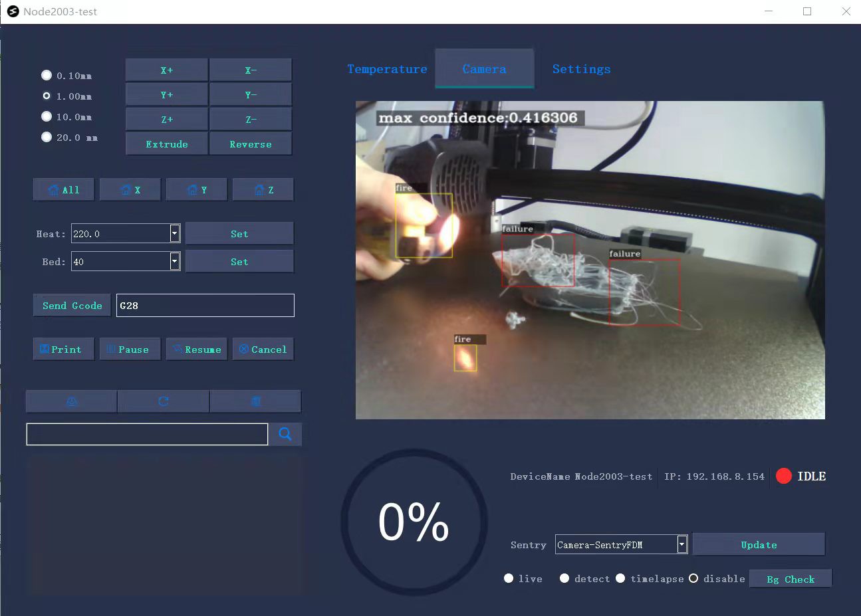This screenshot has height=616, width=861.
Task: Open the Heat temperature dropdown
Action: [x=175, y=233]
